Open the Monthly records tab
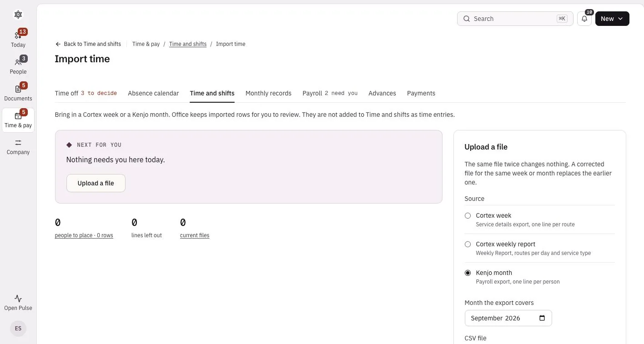644x344 pixels. 268,93
